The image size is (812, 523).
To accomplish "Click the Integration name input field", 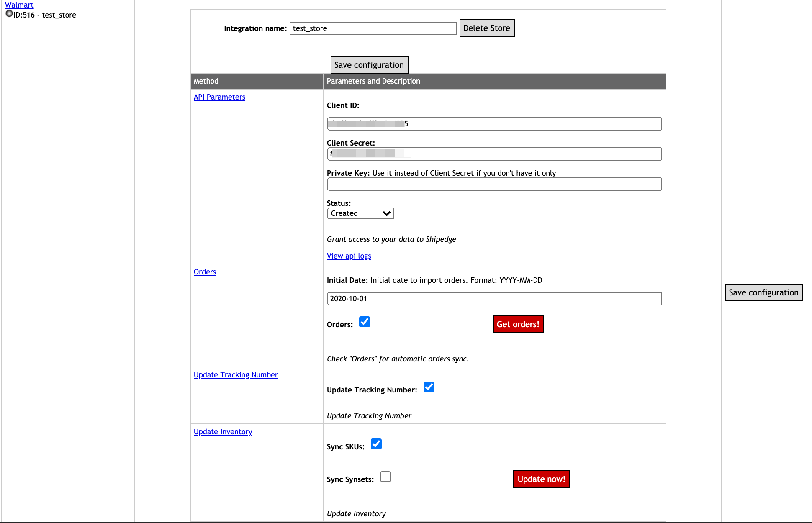I will pyautogui.click(x=373, y=28).
